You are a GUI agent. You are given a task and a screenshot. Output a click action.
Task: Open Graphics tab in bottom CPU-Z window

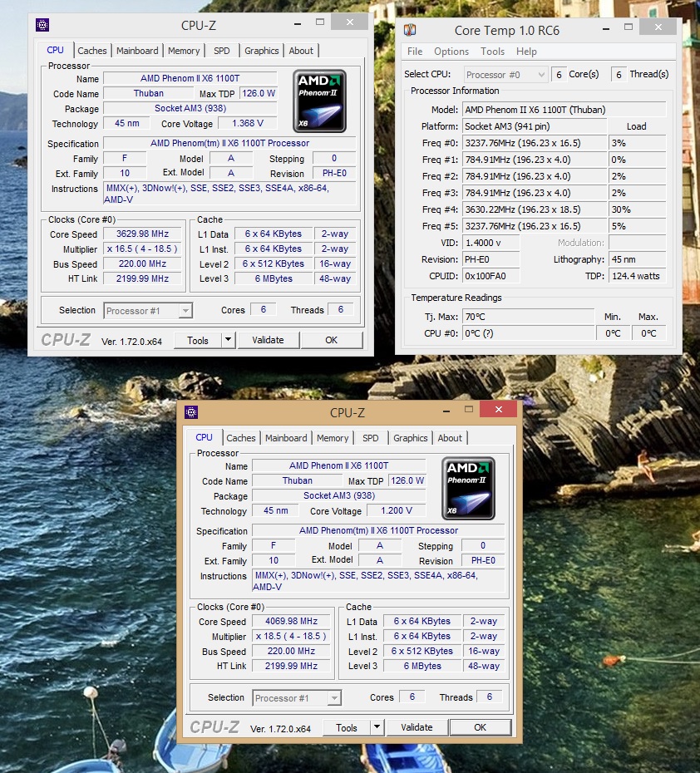coord(410,438)
